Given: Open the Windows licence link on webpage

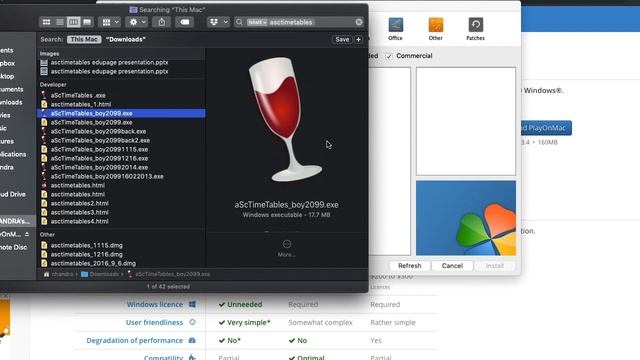Looking at the screenshot, I should coord(154,304).
